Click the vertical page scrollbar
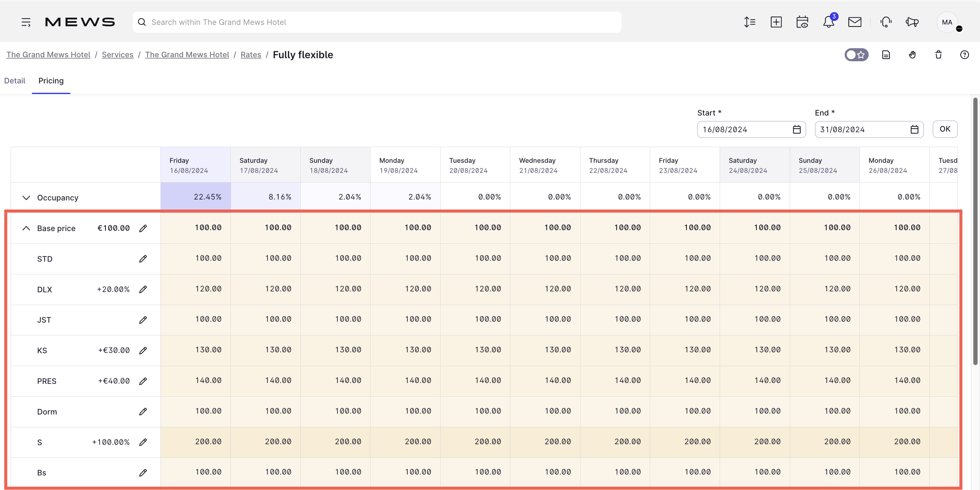 click(x=975, y=231)
